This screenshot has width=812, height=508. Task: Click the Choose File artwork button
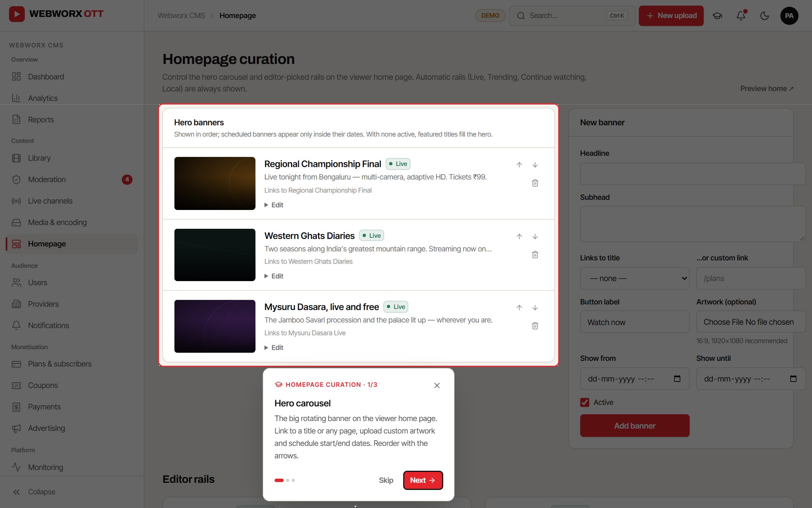pyautogui.click(x=723, y=322)
